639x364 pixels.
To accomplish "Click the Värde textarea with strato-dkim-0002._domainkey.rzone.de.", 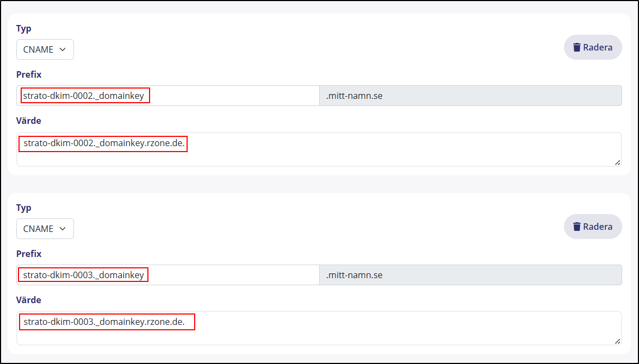I will pos(319,149).
